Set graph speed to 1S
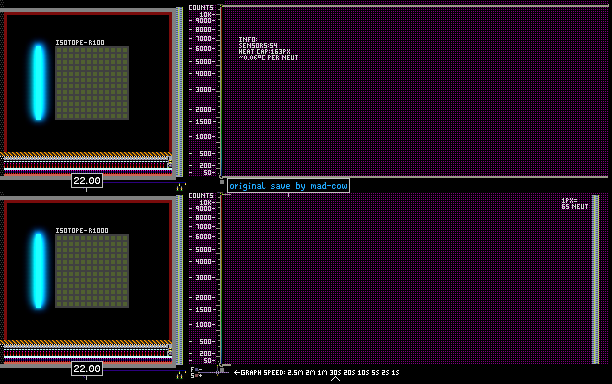 pos(395,373)
